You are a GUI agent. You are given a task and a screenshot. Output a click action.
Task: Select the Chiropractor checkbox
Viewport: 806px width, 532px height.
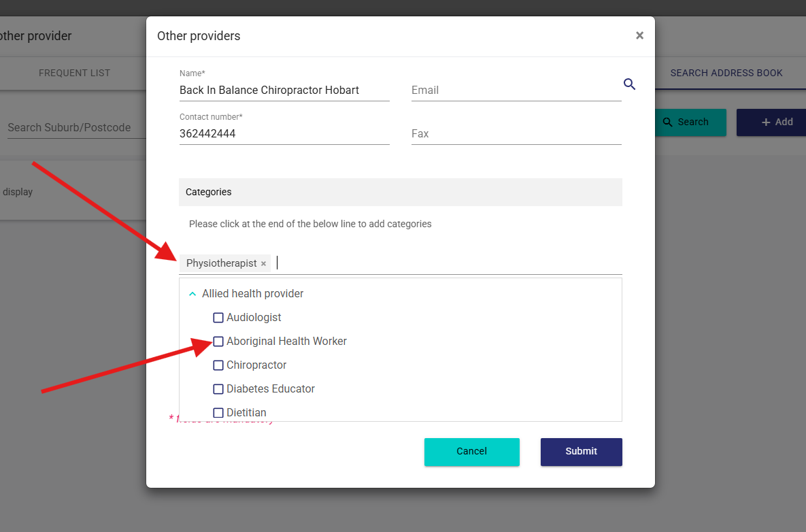(x=218, y=365)
